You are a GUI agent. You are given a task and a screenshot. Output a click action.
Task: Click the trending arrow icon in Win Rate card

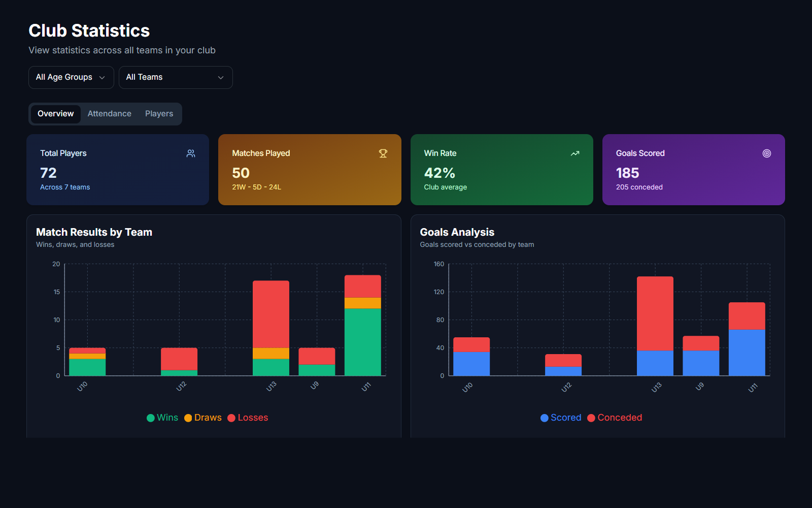(x=575, y=153)
